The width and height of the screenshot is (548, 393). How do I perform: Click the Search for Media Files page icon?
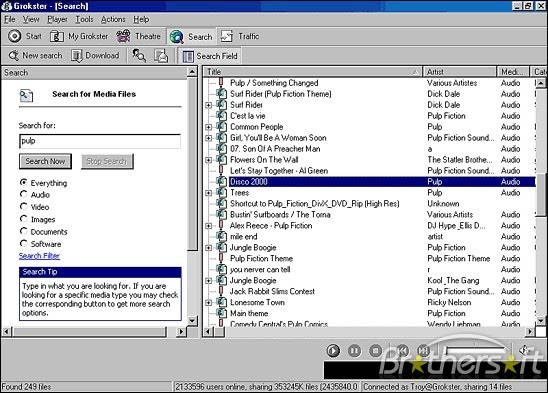[27, 96]
